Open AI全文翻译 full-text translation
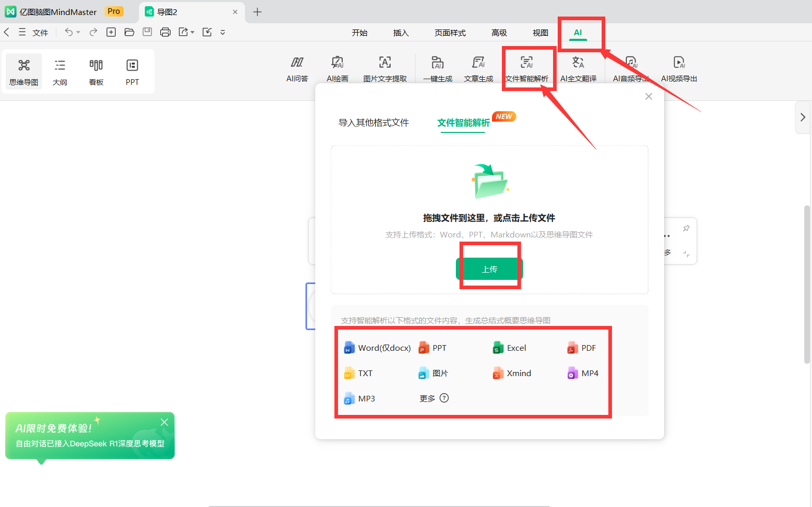 [578, 69]
